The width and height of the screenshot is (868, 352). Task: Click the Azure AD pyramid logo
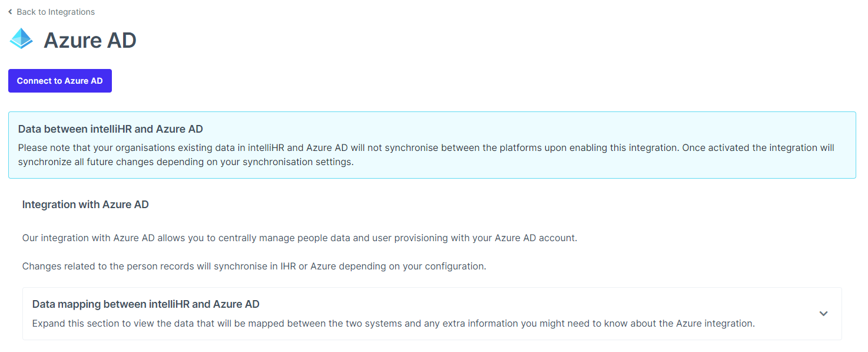[x=22, y=40]
